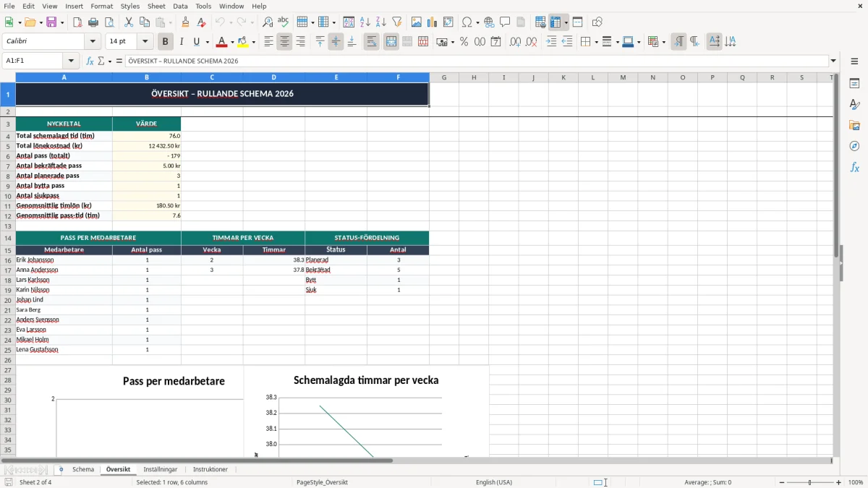Image resolution: width=868 pixels, height=488 pixels.
Task: Click the zoom out minus button
Action: click(782, 482)
